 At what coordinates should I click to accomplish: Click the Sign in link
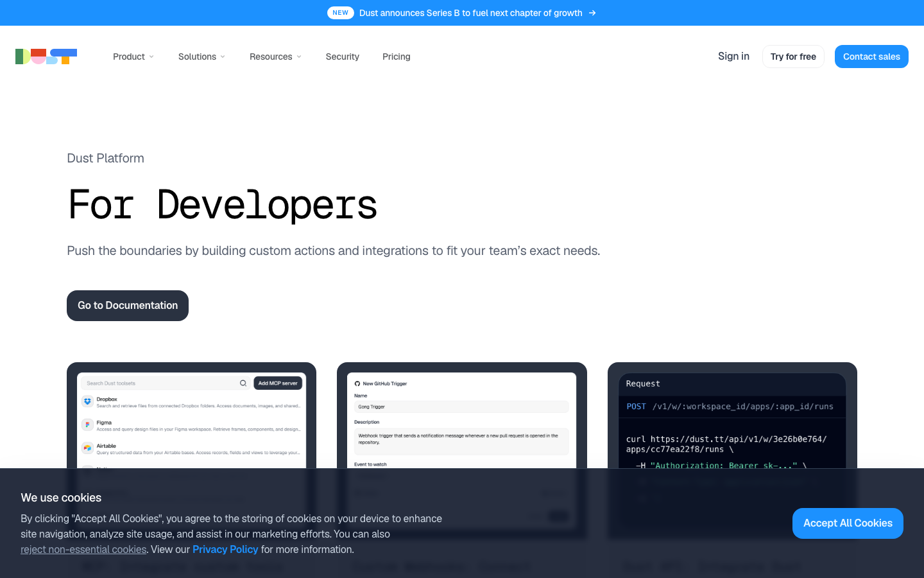point(733,56)
